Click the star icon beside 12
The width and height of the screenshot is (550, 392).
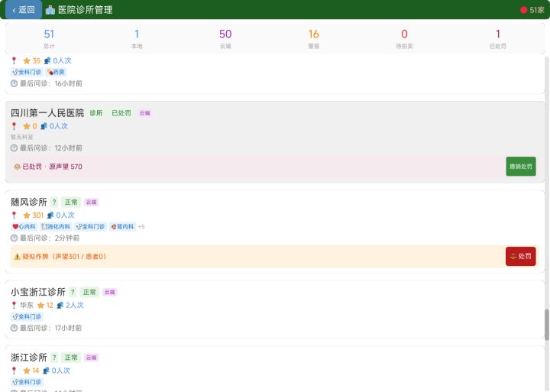click(x=40, y=305)
